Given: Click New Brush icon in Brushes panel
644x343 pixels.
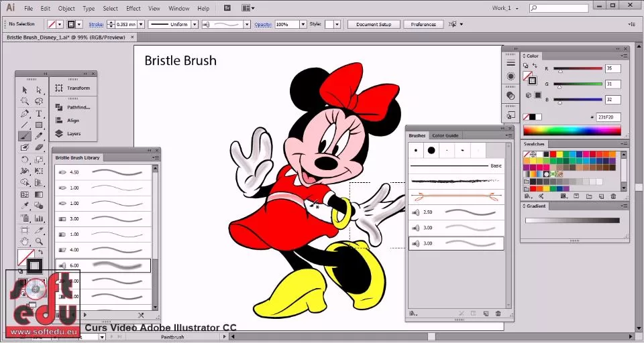Looking at the screenshot, I should coord(486,314).
